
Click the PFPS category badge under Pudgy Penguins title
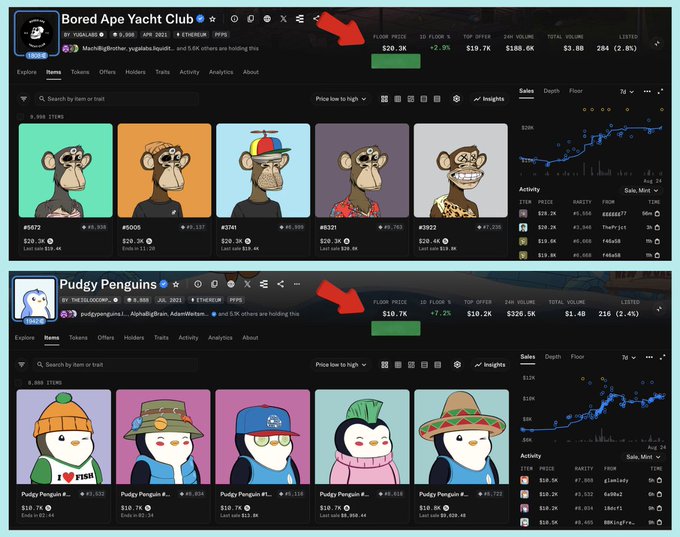tap(236, 300)
